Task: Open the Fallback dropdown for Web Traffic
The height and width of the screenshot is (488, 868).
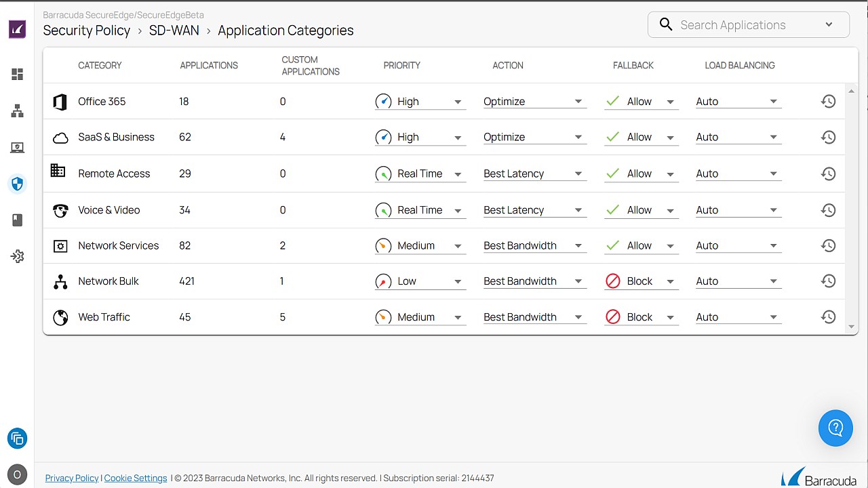Action: (642, 317)
